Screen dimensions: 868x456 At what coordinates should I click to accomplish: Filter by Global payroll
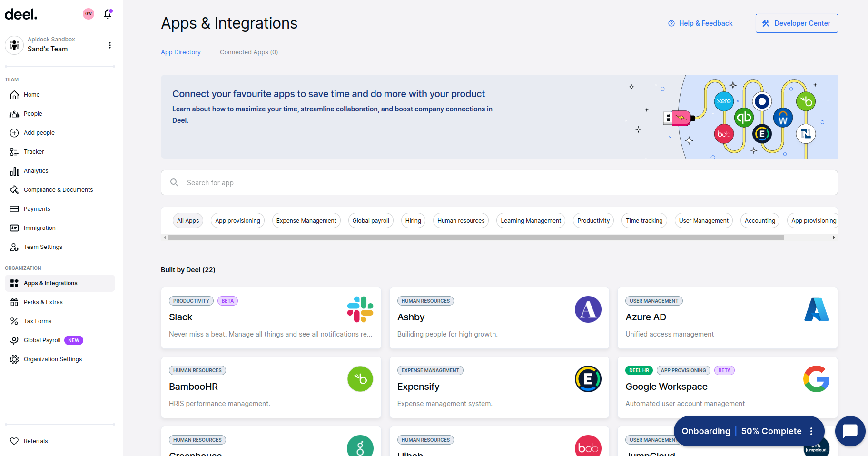click(371, 221)
